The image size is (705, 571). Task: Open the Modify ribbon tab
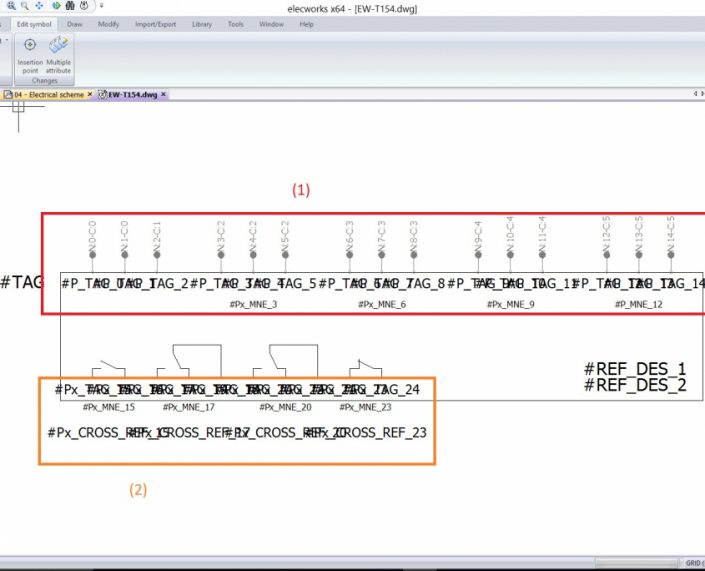[108, 24]
